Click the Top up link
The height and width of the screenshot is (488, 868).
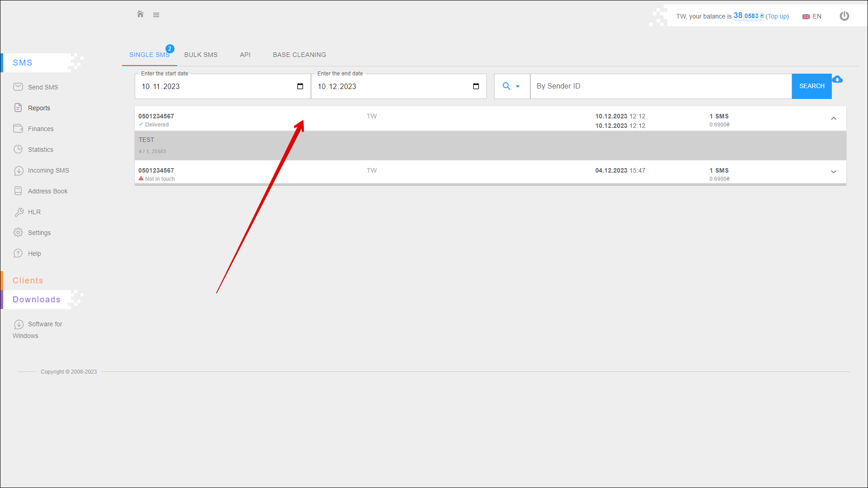pyautogui.click(x=777, y=16)
